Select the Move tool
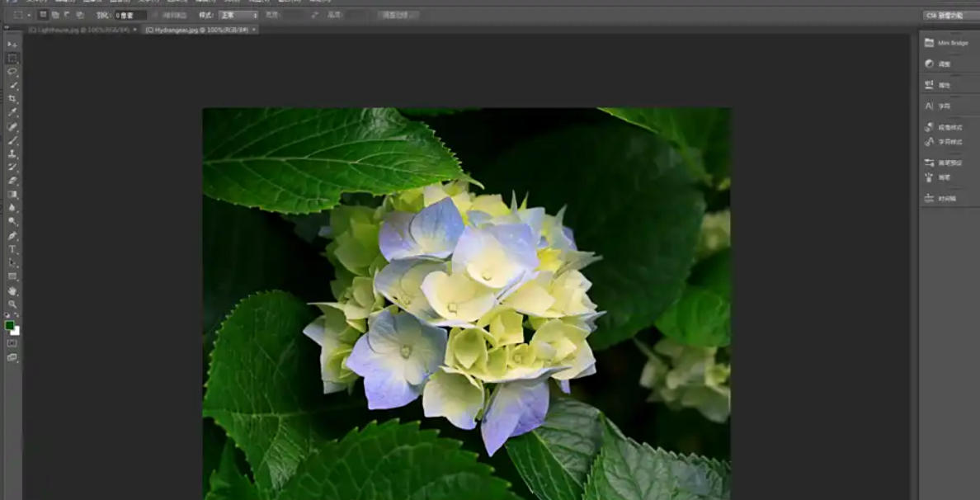Screen dimensions: 980x500 pyautogui.click(x=10, y=42)
